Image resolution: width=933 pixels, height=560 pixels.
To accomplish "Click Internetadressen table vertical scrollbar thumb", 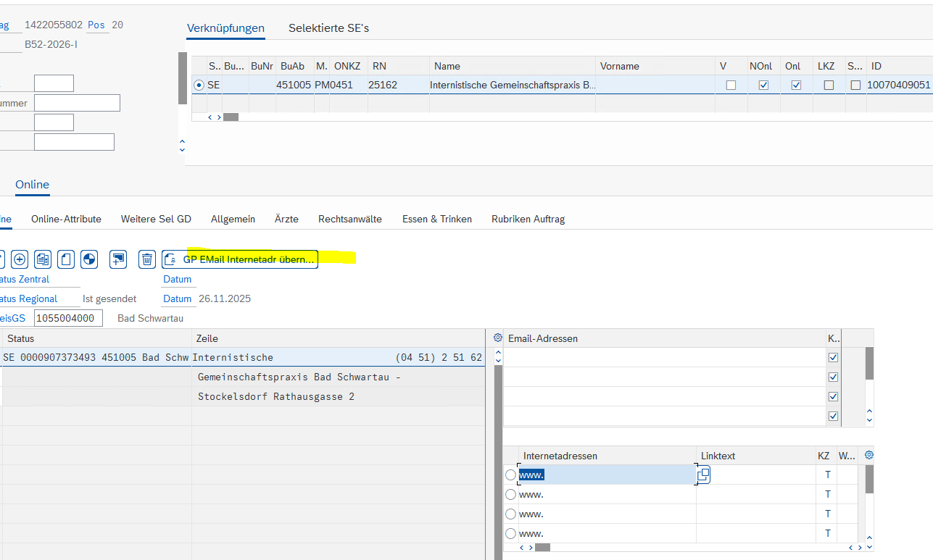I will point(870,479).
